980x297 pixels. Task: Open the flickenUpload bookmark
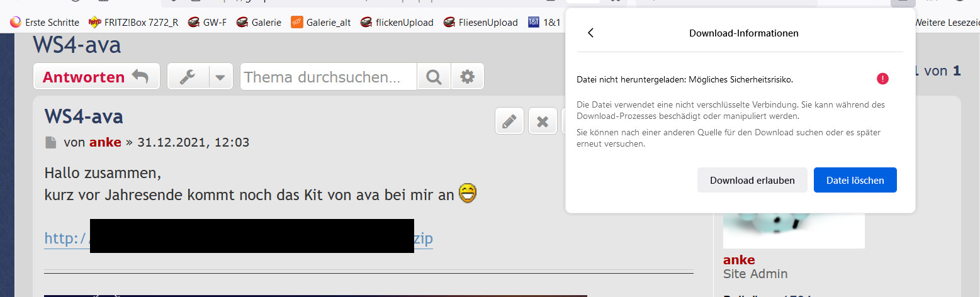[397, 22]
